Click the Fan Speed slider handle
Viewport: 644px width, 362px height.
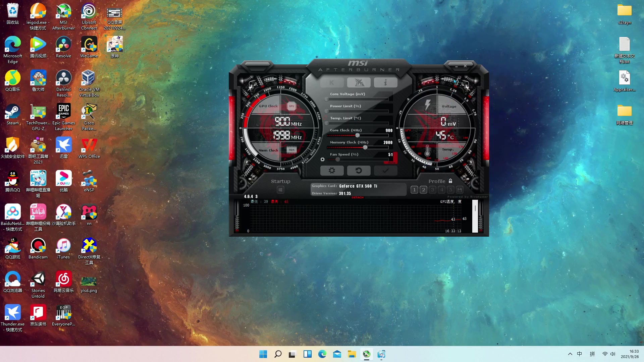point(338,160)
